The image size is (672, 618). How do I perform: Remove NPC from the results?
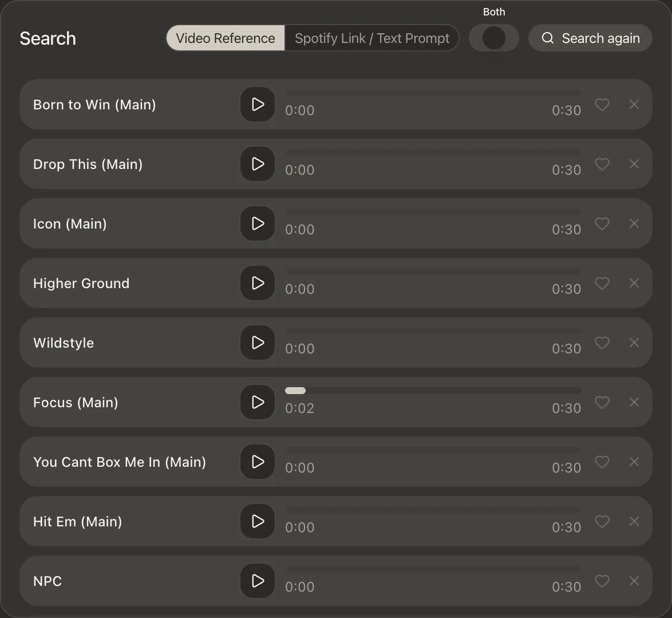click(634, 581)
